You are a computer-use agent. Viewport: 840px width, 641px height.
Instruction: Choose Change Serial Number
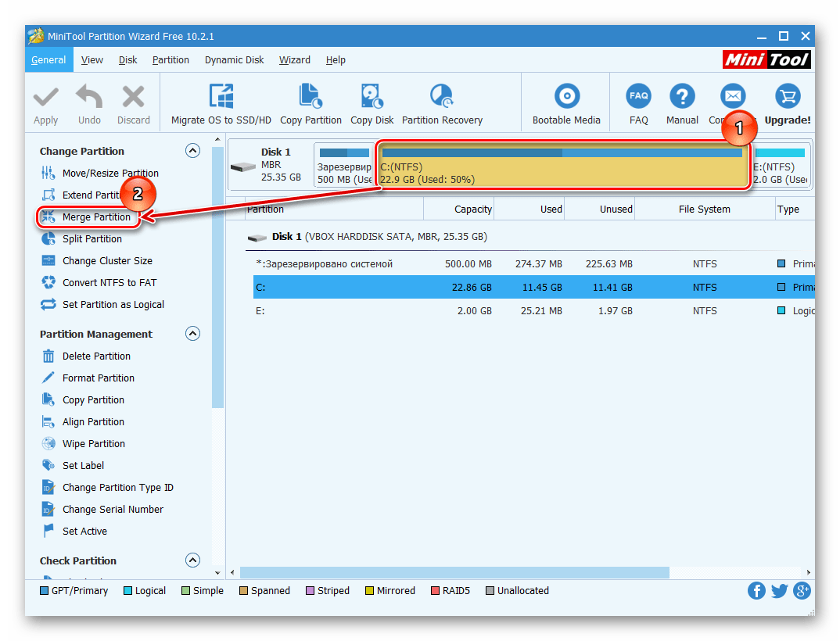[x=113, y=510]
